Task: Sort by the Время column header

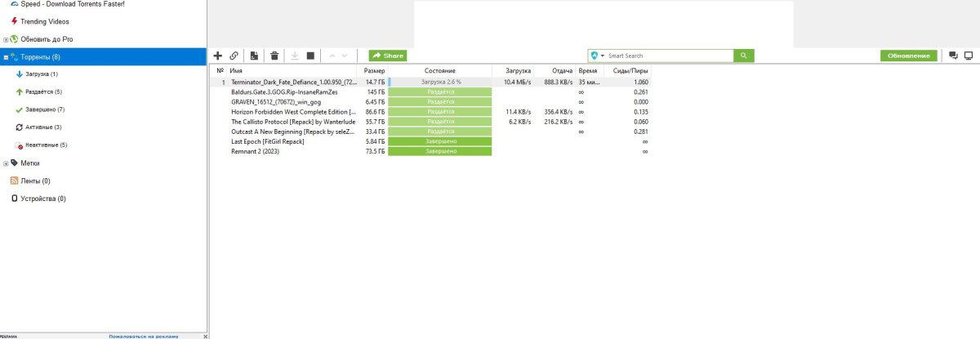Action: click(588, 71)
